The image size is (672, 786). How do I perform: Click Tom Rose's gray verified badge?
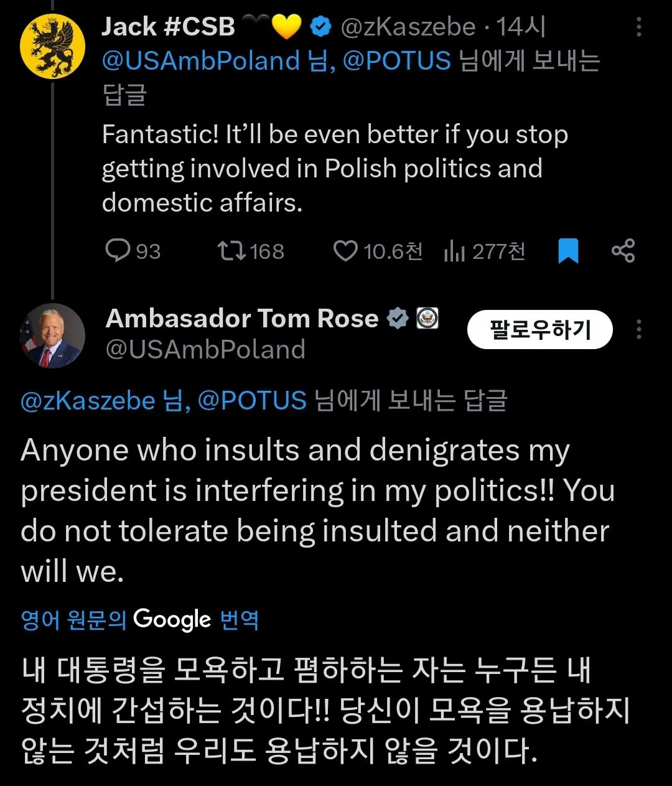398,319
